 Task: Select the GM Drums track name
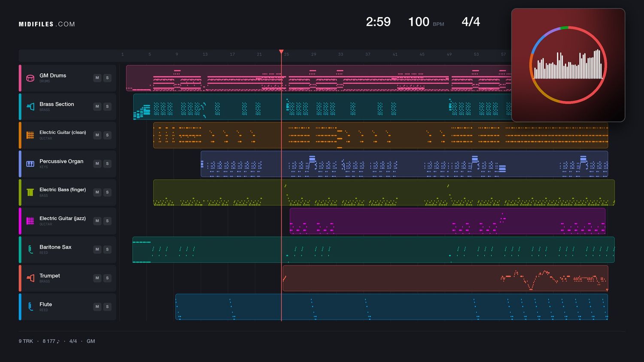(53, 75)
